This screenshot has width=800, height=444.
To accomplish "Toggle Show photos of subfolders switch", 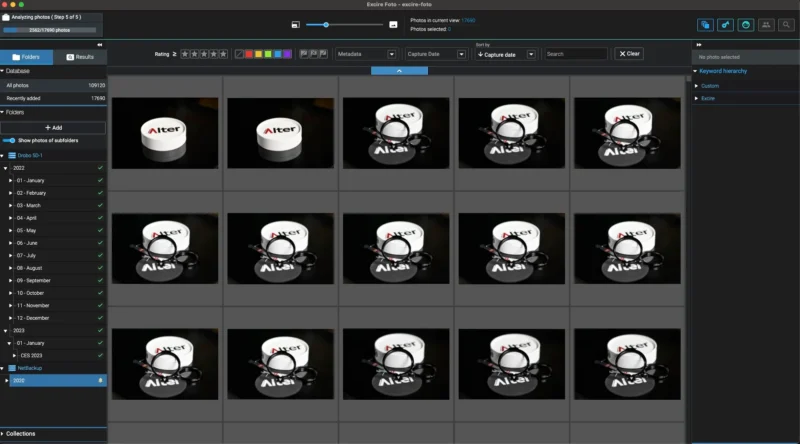I will click(9, 141).
